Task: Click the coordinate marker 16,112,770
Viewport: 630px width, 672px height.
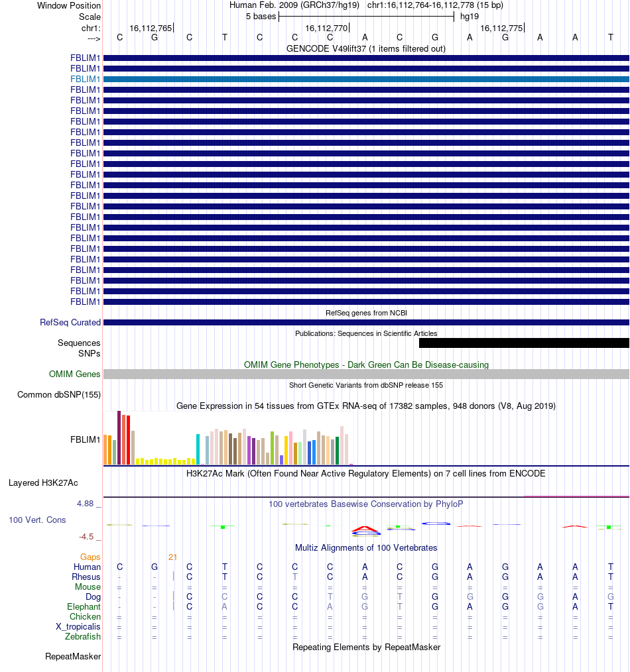Action: [x=326, y=28]
